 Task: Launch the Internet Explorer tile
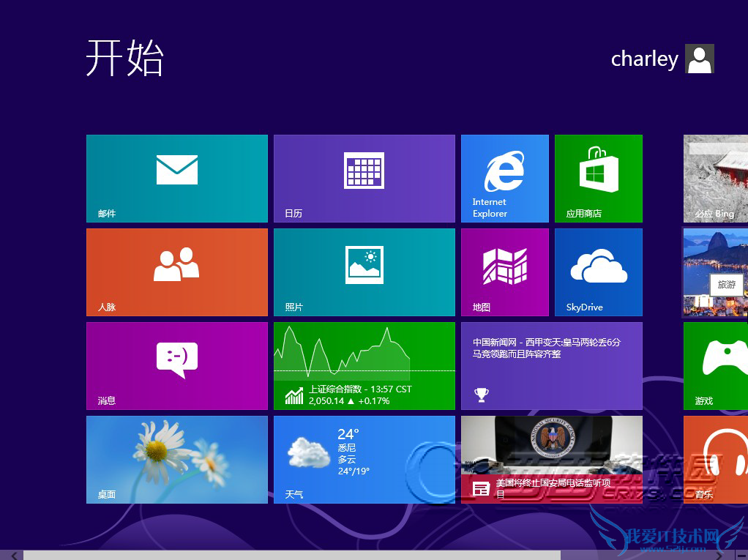click(x=505, y=179)
